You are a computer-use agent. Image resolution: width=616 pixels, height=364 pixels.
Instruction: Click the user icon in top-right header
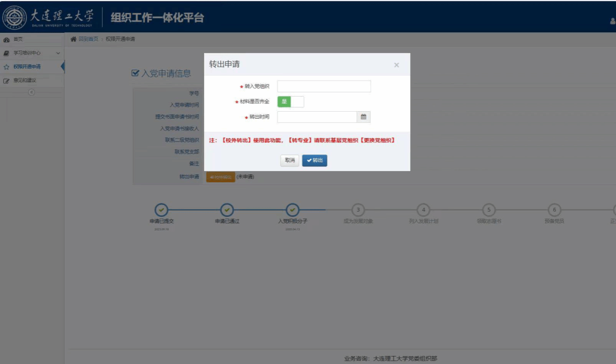tap(612, 21)
